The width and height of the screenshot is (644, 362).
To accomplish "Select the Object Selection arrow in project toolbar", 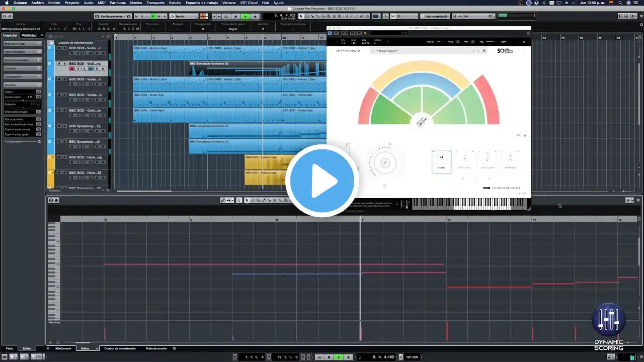I will click(x=301, y=17).
